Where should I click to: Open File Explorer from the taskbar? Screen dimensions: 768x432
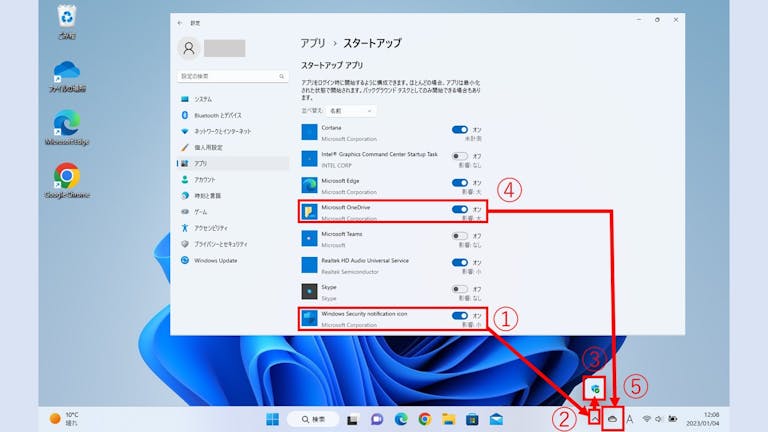(449, 419)
